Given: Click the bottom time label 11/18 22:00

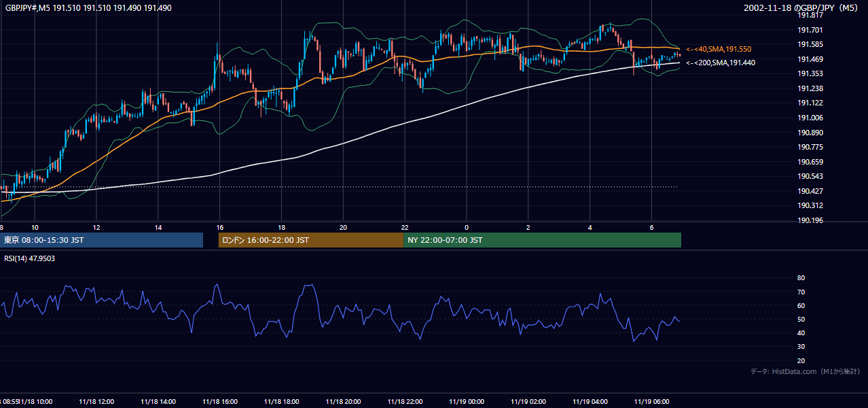Looking at the screenshot, I should (405, 401).
